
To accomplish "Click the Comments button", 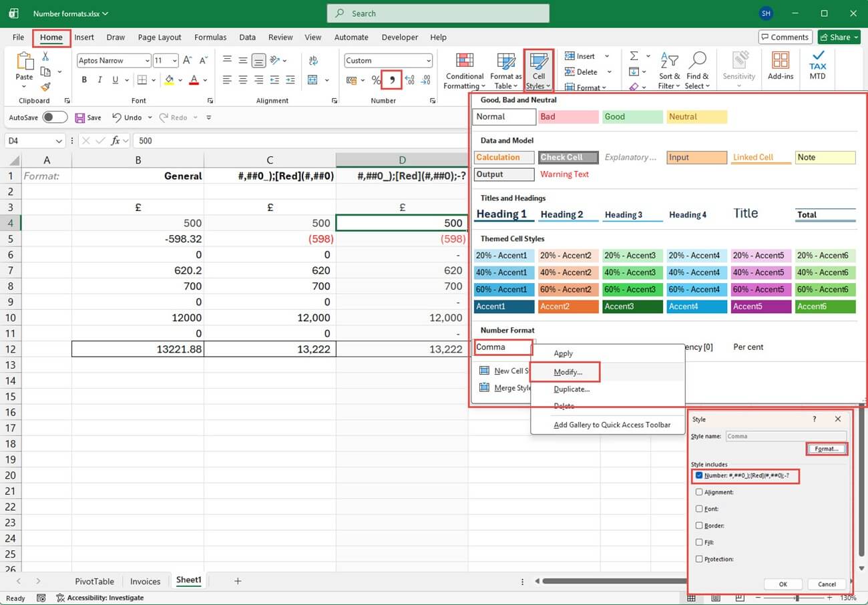I will (785, 37).
